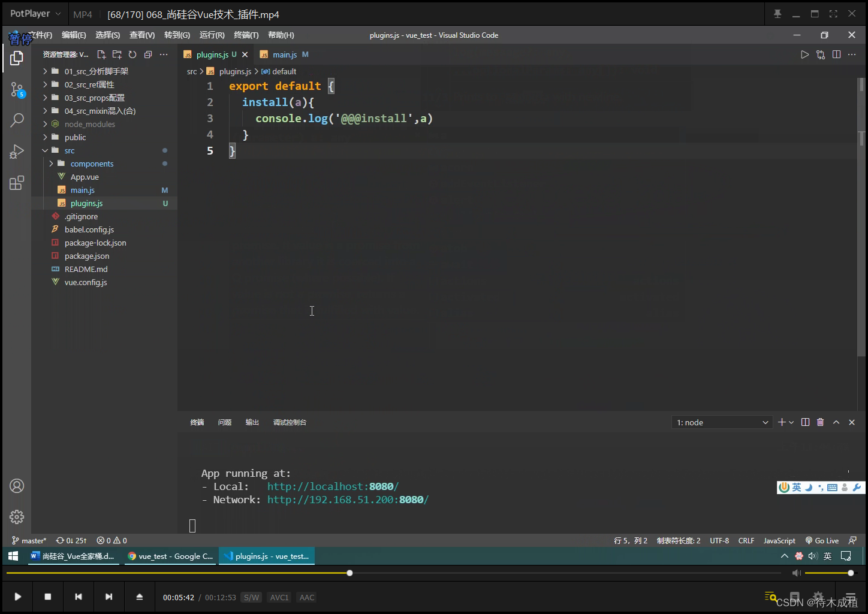This screenshot has width=868, height=614.
Task: Split the terminal panel
Action: (x=805, y=422)
